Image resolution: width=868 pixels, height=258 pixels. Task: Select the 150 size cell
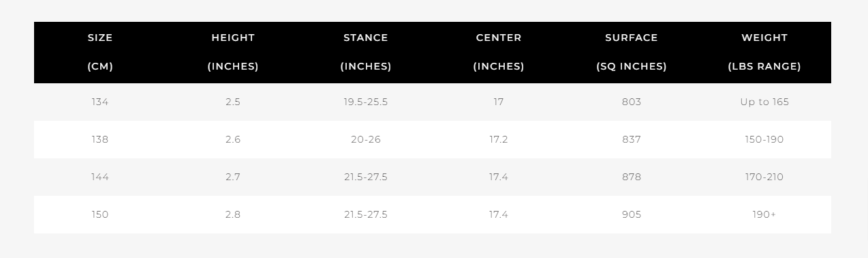[x=100, y=214]
